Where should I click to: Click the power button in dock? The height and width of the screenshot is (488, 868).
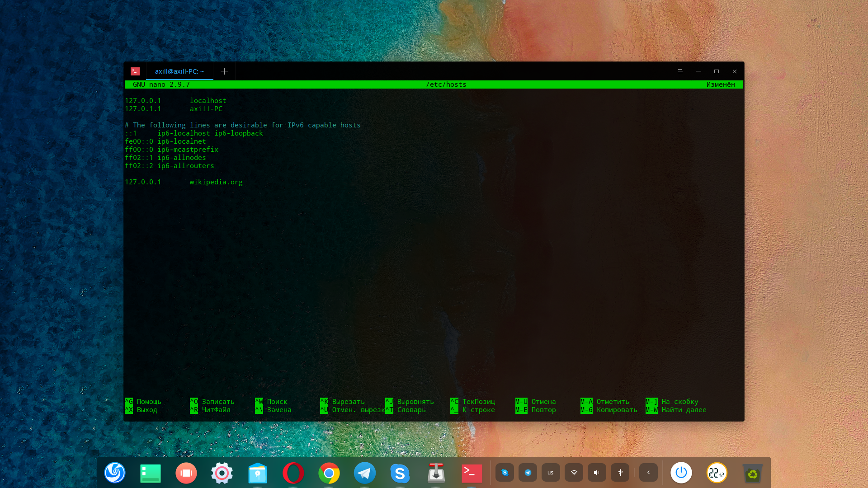[x=681, y=473]
